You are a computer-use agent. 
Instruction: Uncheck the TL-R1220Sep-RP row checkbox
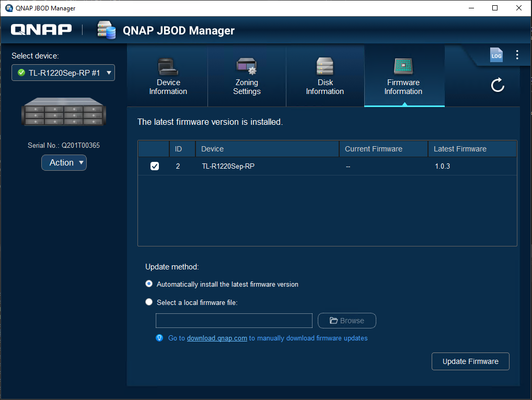coord(154,167)
